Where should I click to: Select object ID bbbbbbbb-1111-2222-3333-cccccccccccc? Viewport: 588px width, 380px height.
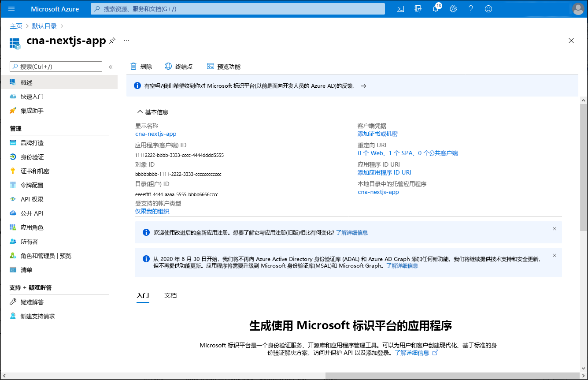click(178, 175)
